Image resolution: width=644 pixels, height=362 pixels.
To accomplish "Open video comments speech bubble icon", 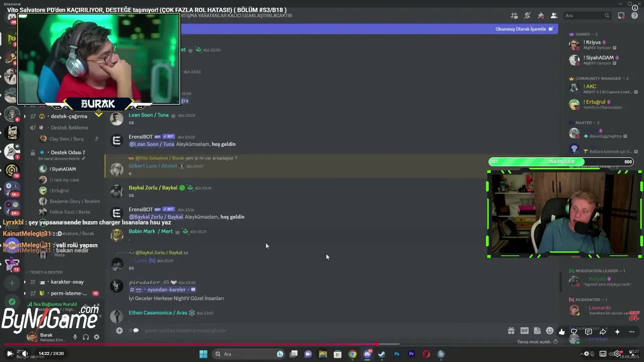I will click(x=588, y=332).
